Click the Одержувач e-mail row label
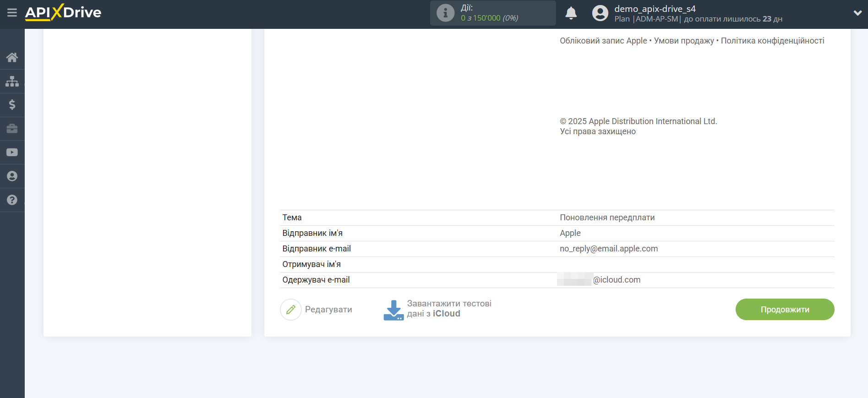 tap(316, 280)
